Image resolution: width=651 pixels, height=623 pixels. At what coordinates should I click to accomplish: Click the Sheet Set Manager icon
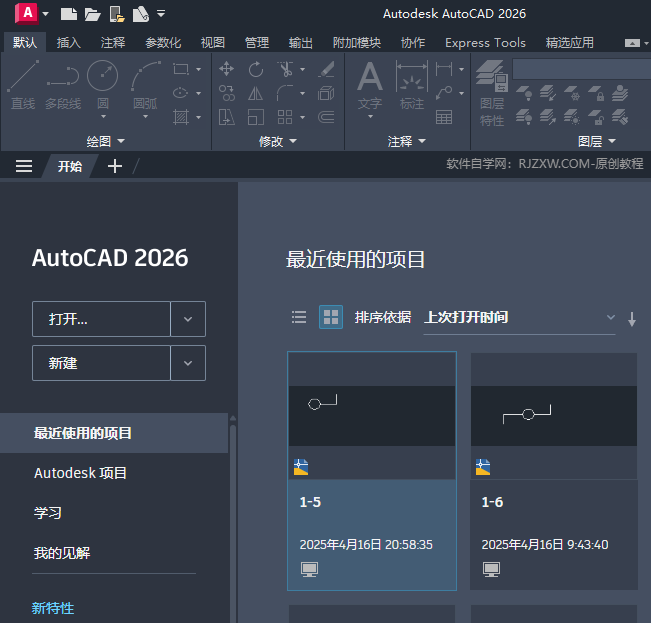point(141,14)
